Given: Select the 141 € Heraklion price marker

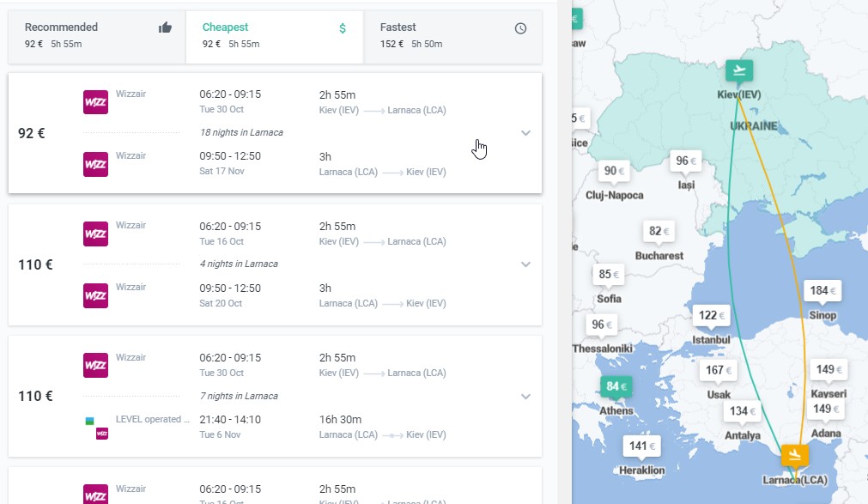Looking at the screenshot, I should 641,446.
